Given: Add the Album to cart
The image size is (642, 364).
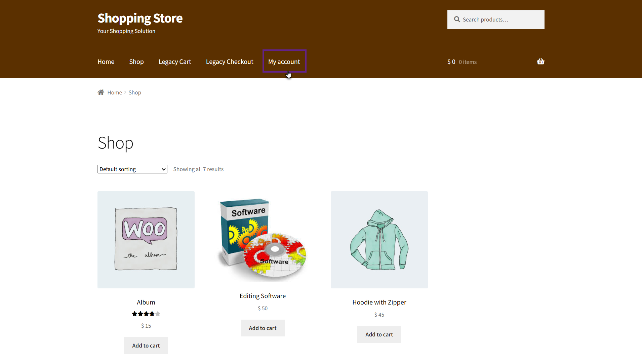Looking at the screenshot, I should click(x=146, y=346).
